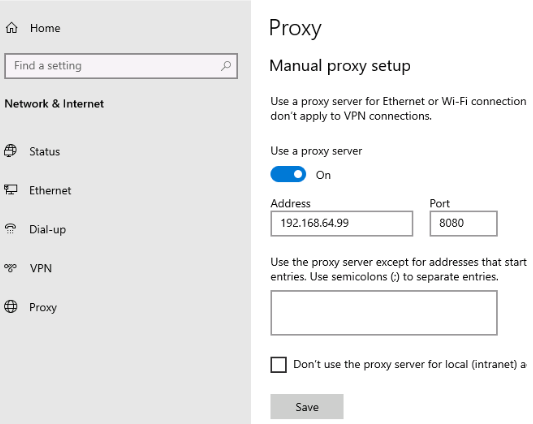Screen dimensions: 533x424
Task: Click the Network & Internet heading
Action: tap(54, 104)
